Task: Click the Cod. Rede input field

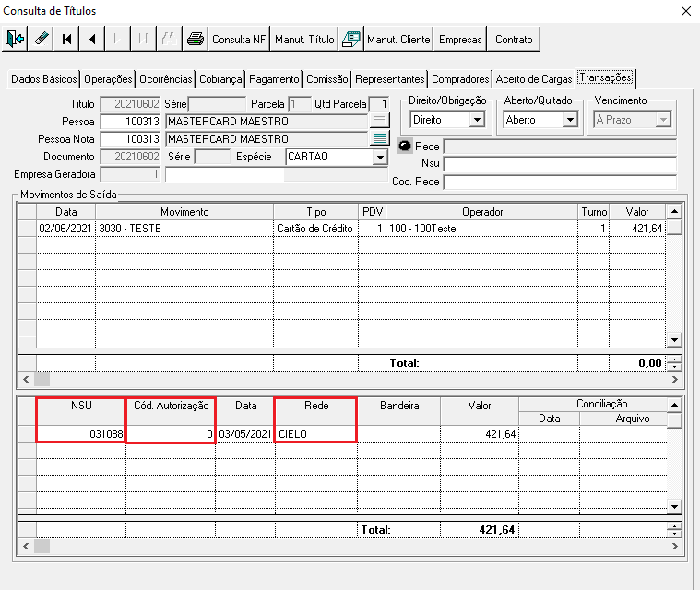Action: (x=560, y=182)
